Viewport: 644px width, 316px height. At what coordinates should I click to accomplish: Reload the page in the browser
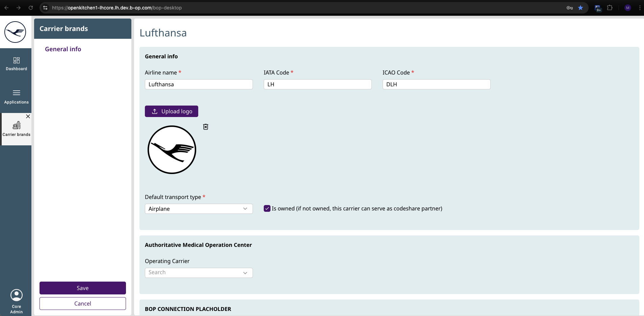[31, 8]
